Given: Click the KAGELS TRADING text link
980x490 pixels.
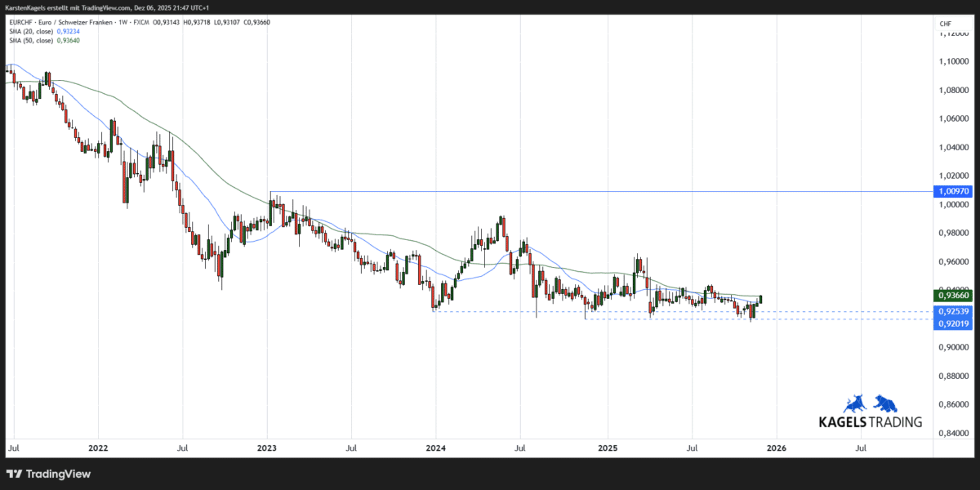Looking at the screenshot, I should (870, 421).
